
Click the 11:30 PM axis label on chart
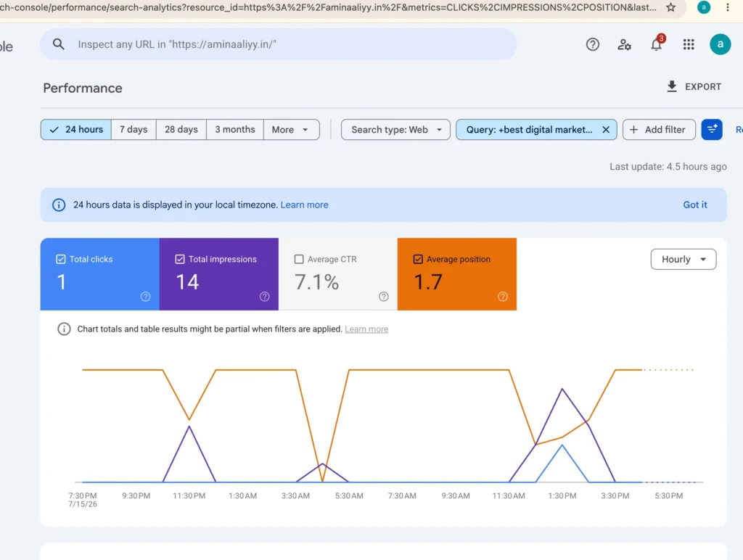(x=189, y=495)
